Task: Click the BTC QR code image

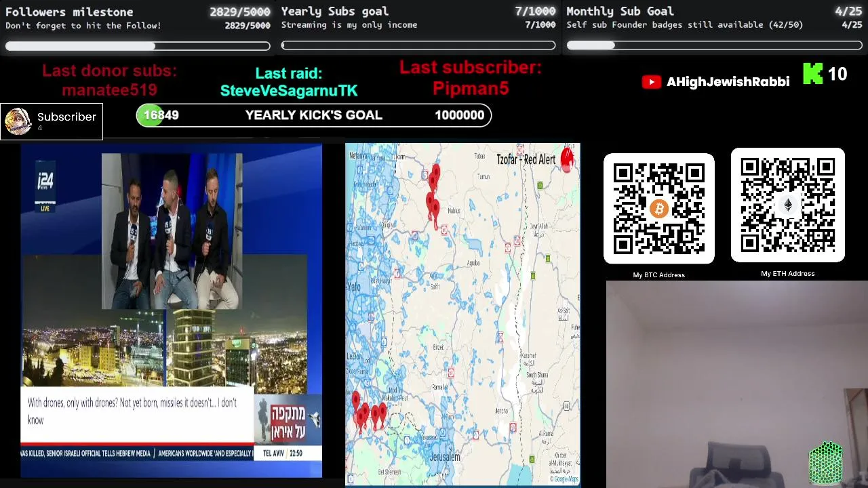Action: [658, 209]
